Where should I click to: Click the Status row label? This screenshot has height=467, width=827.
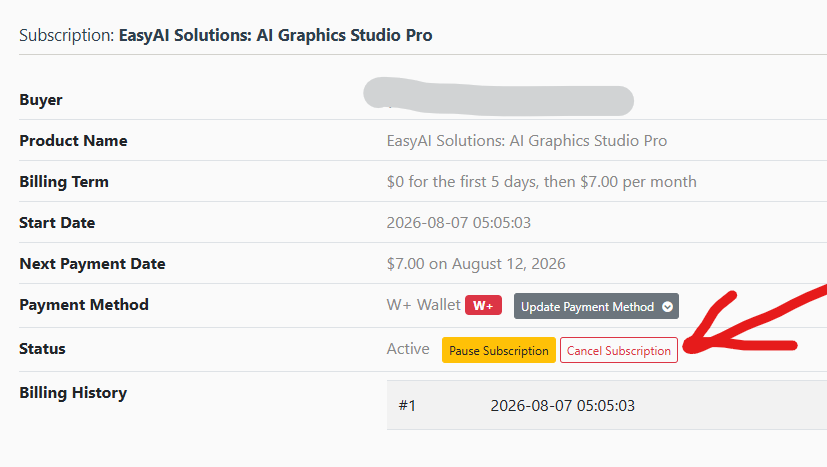click(x=42, y=349)
